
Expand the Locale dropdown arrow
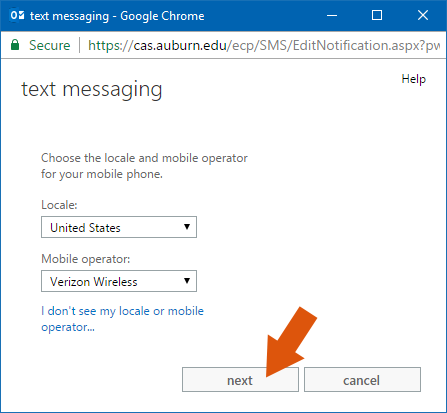[187, 227]
